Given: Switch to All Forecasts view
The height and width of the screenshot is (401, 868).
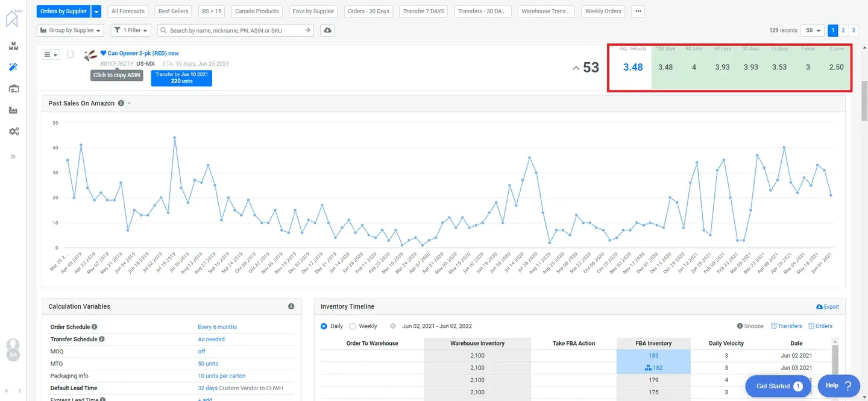Looking at the screenshot, I should point(128,11).
